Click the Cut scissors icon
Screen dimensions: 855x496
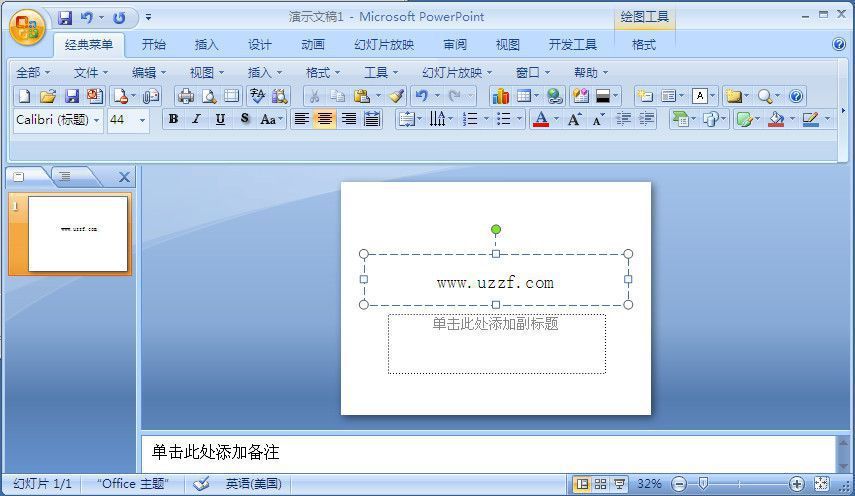coord(314,96)
